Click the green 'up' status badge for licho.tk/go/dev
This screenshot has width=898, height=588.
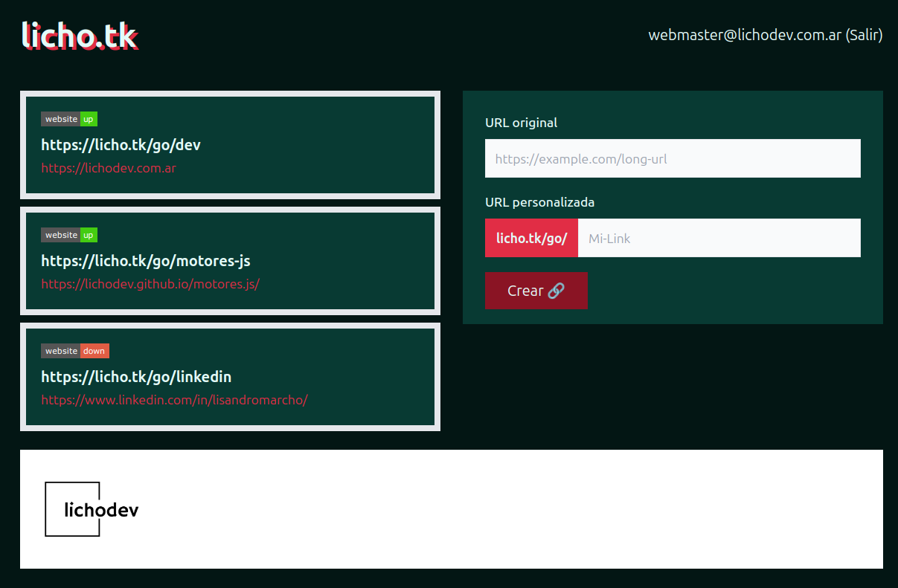pos(89,119)
